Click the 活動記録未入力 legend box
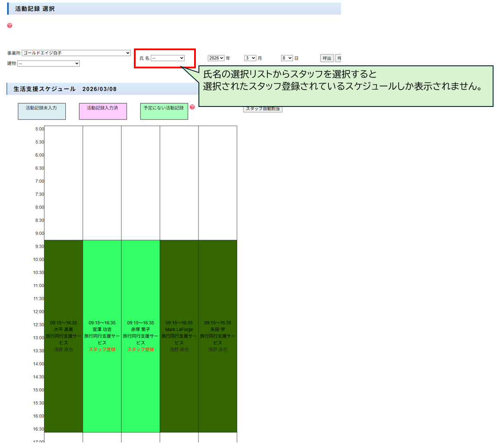The width and height of the screenshot is (497, 448). coord(42,111)
